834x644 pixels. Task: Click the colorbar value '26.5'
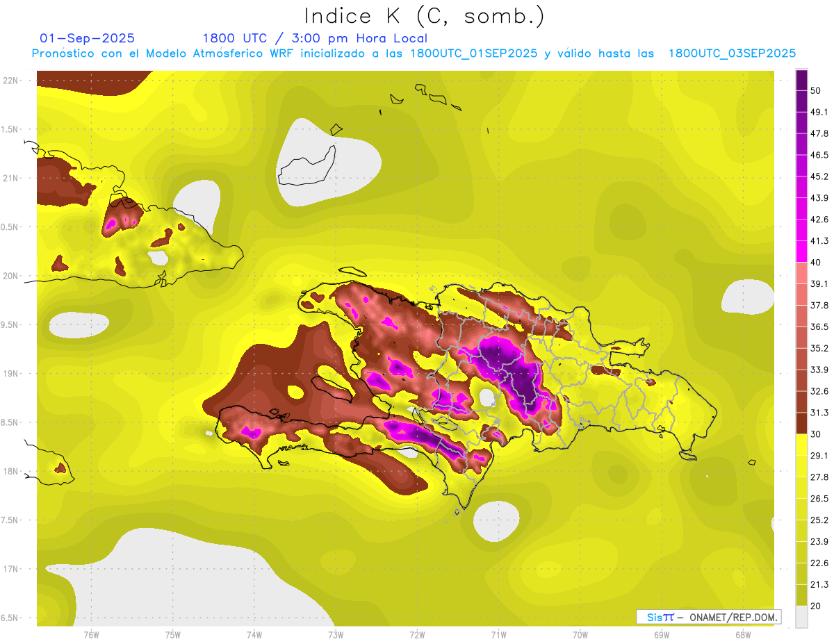click(x=819, y=499)
